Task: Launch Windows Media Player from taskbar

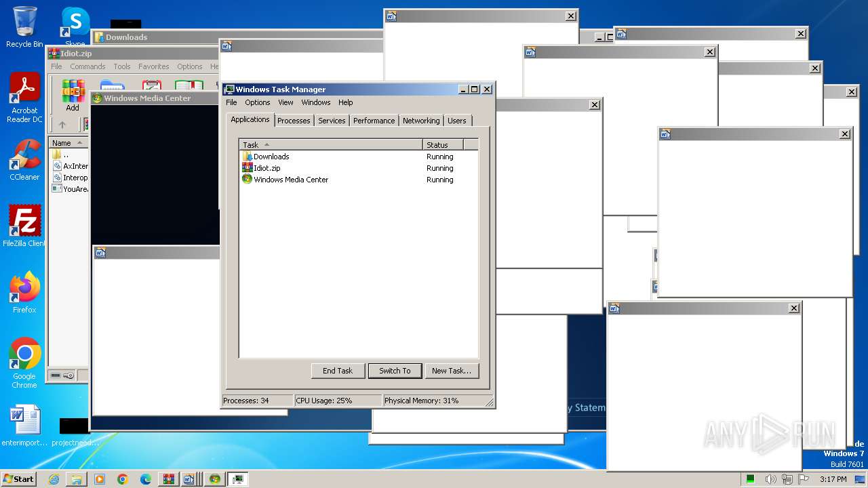Action: [100, 479]
